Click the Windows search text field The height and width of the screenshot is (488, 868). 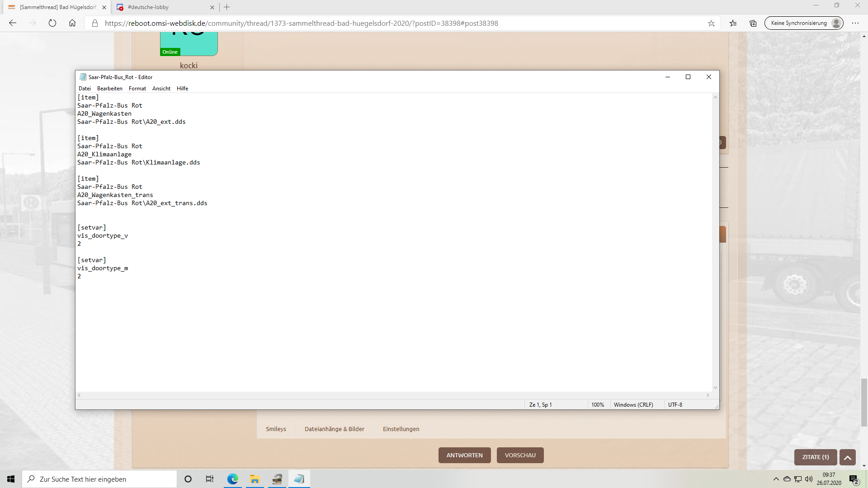(x=104, y=479)
